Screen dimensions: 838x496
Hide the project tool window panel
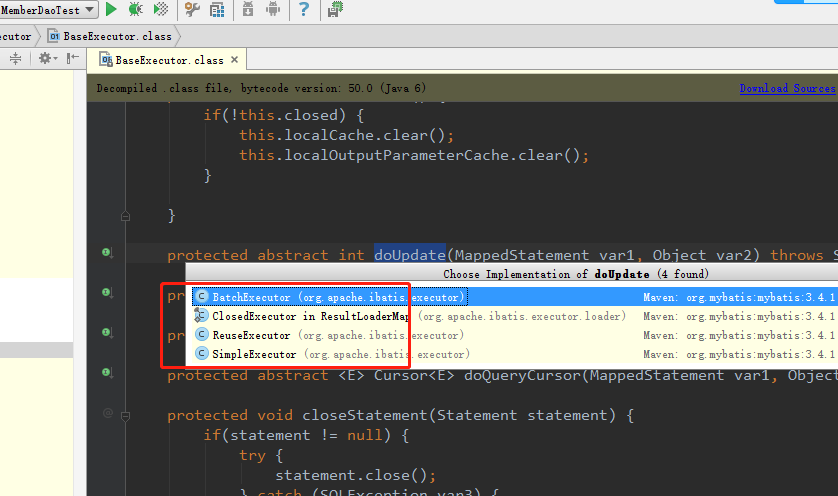click(x=73, y=58)
